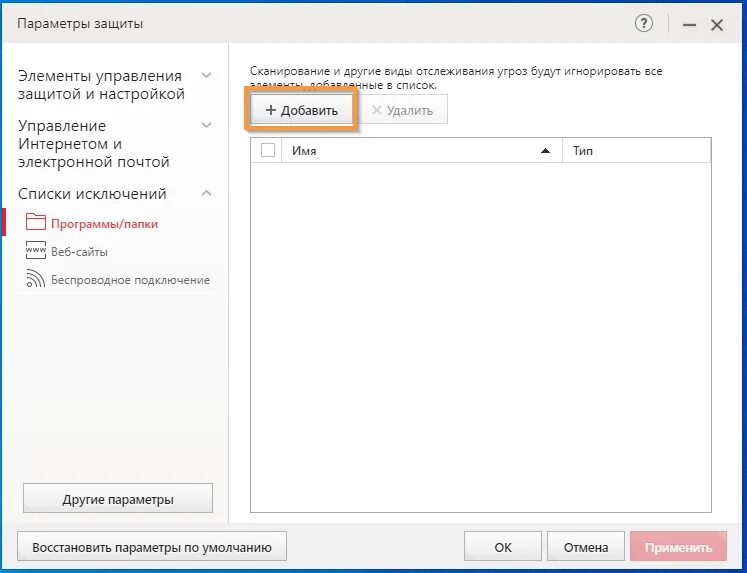Click the Программы/папки folder icon

click(36, 222)
